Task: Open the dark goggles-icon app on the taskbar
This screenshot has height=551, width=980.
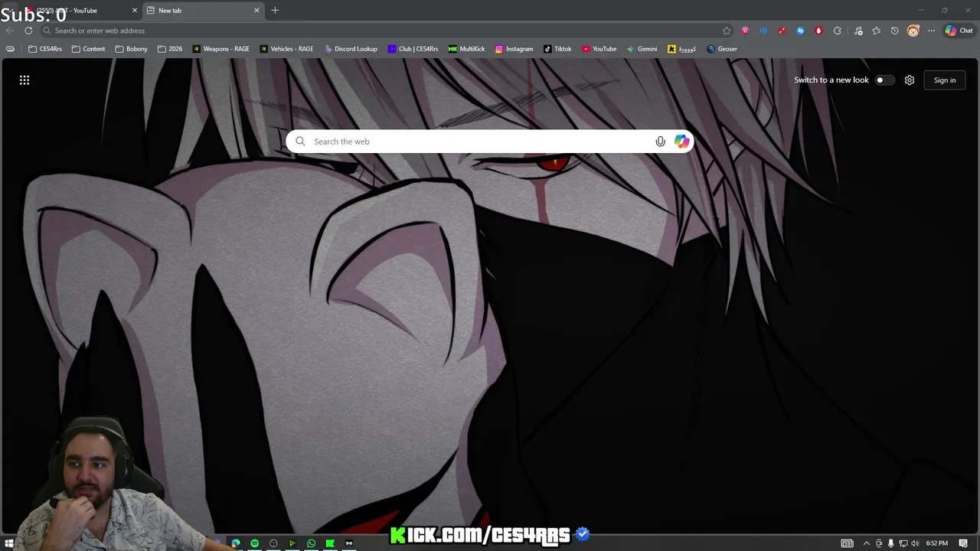Action: 349,543
